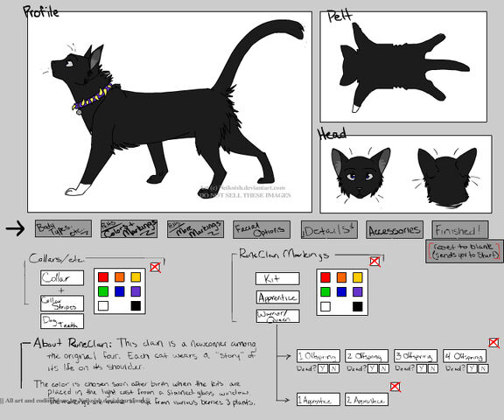Go to the Details tab
The width and height of the screenshot is (504, 420).
coord(329,229)
